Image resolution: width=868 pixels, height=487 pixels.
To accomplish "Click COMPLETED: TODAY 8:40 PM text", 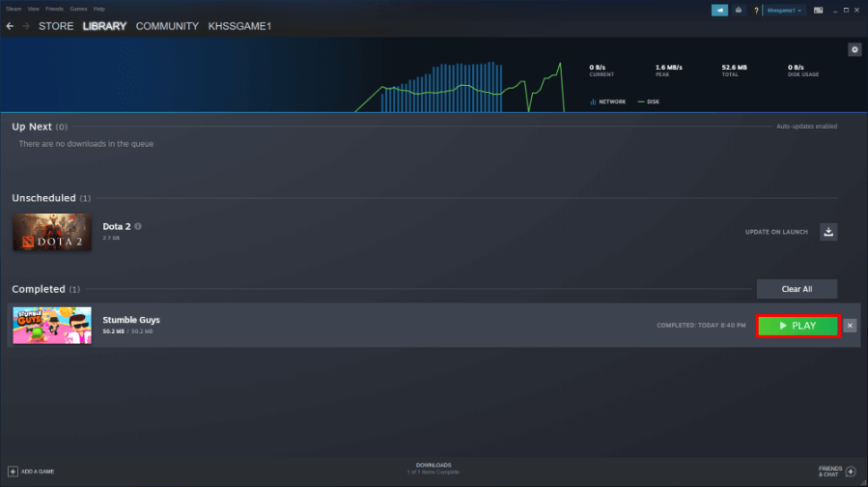I will click(x=701, y=326).
